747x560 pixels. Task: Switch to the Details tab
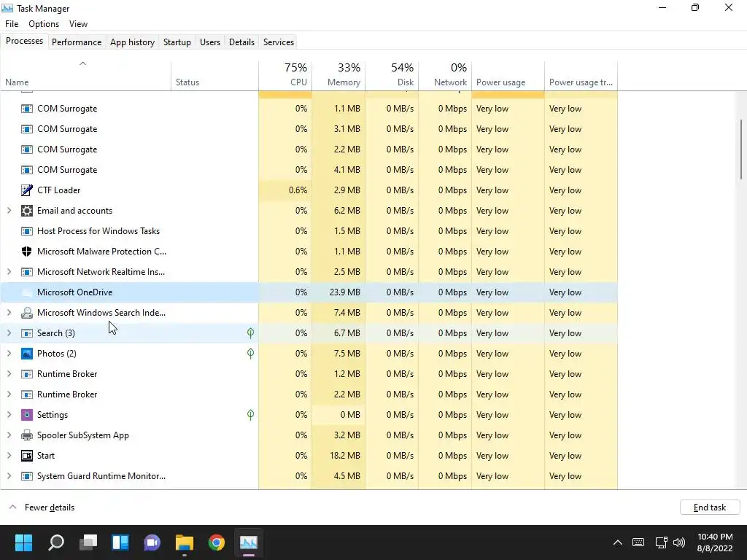click(241, 42)
